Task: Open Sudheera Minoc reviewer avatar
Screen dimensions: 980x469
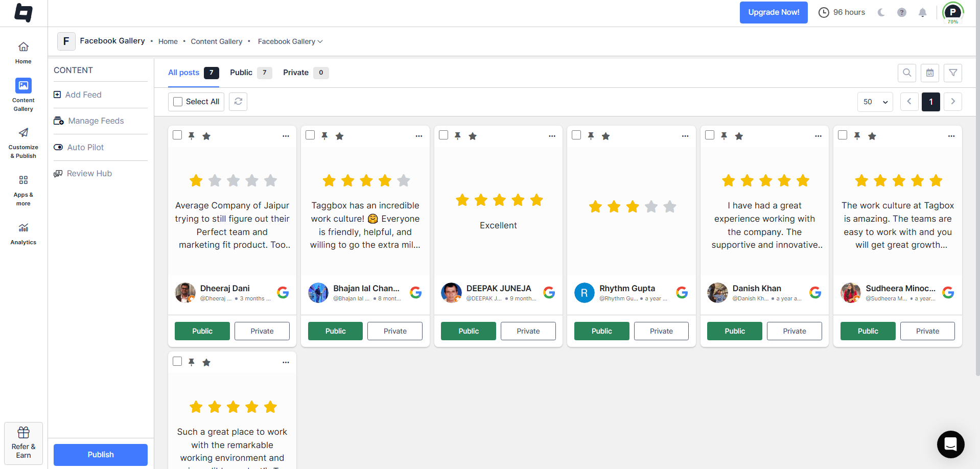Action: tap(851, 293)
